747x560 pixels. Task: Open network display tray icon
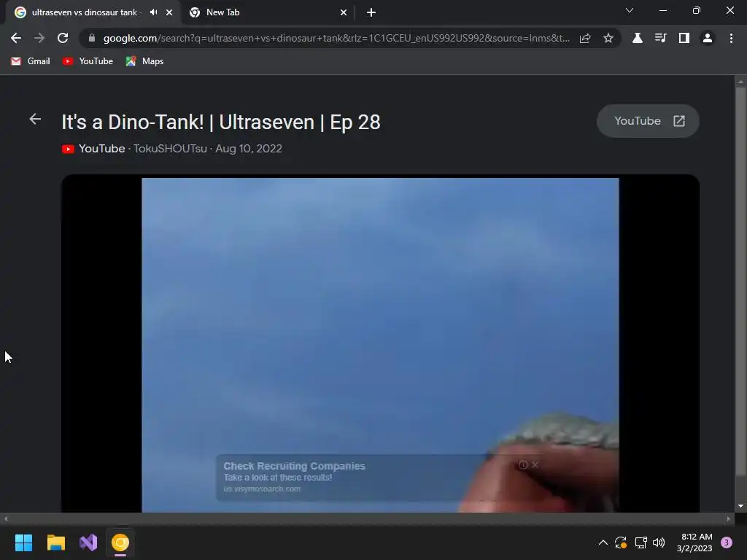click(x=640, y=542)
